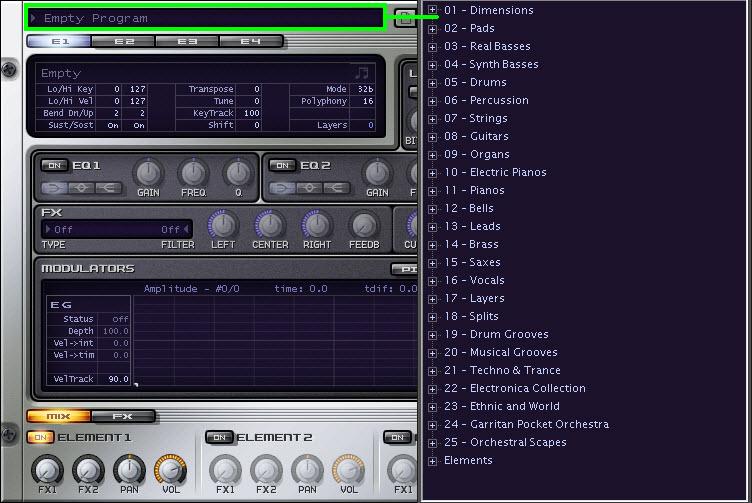Select the peak filter shape in EQ1
The image size is (752, 503).
(81, 188)
